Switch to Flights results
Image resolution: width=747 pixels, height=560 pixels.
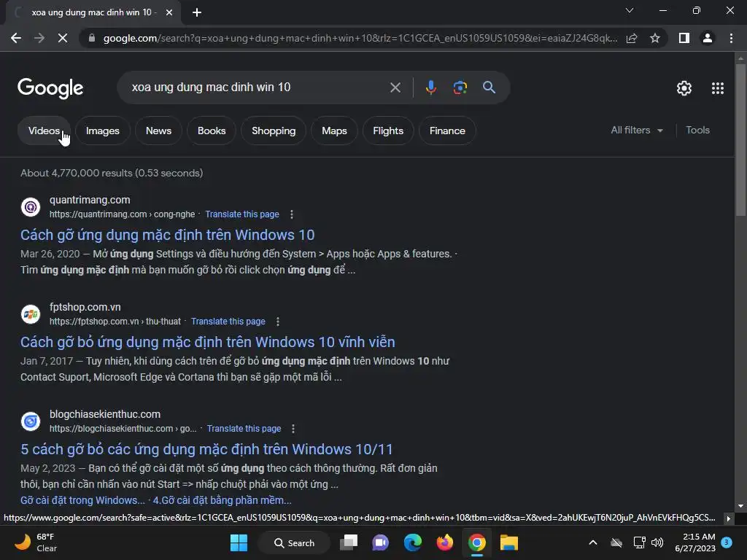point(388,131)
